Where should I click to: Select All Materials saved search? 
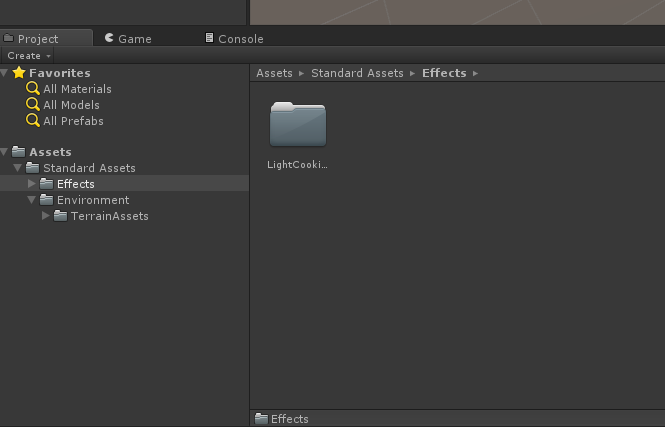point(77,89)
